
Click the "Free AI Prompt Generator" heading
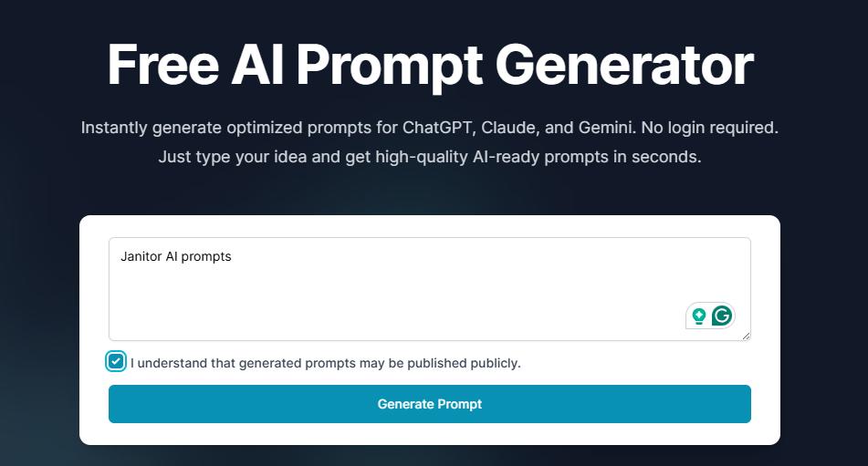430,64
